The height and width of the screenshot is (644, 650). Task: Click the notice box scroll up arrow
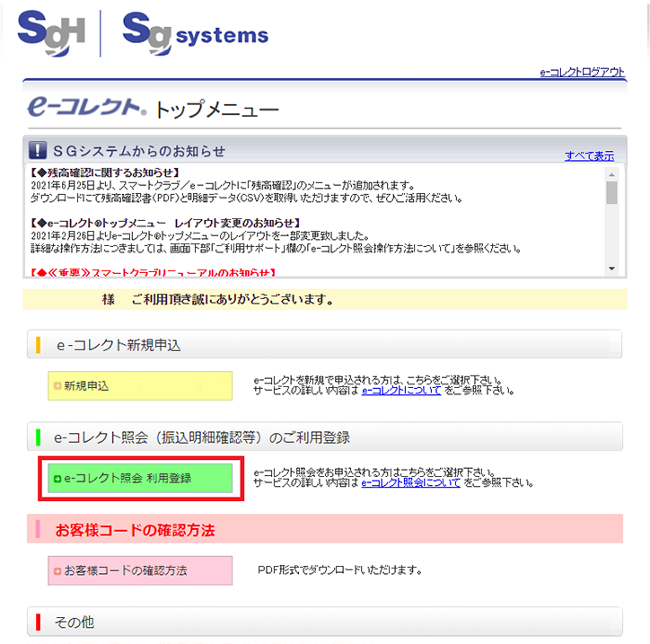coord(611,173)
